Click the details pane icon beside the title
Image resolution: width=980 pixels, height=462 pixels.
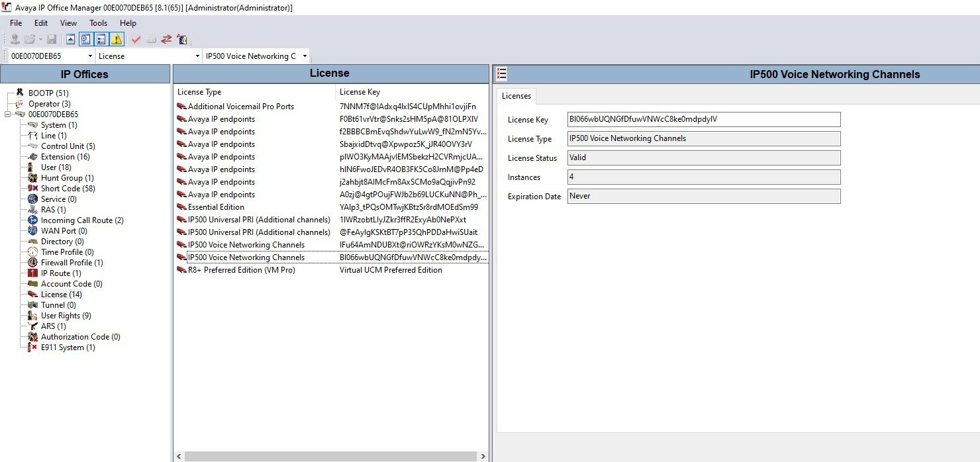click(x=501, y=74)
